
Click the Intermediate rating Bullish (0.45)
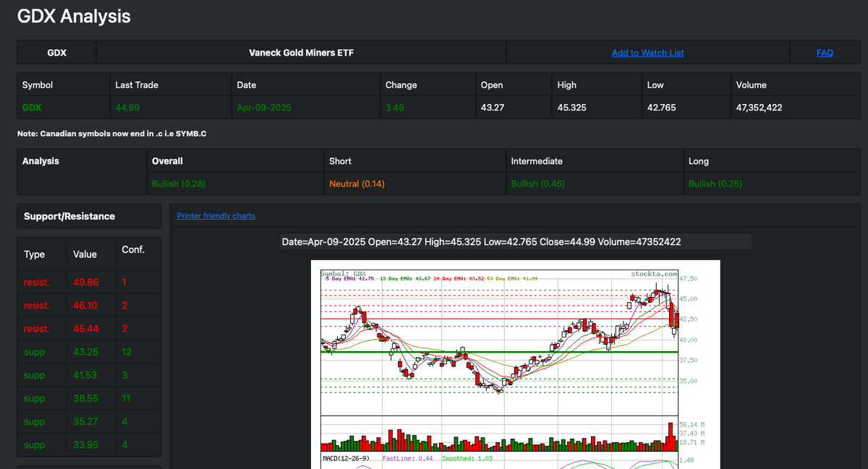pyautogui.click(x=538, y=184)
